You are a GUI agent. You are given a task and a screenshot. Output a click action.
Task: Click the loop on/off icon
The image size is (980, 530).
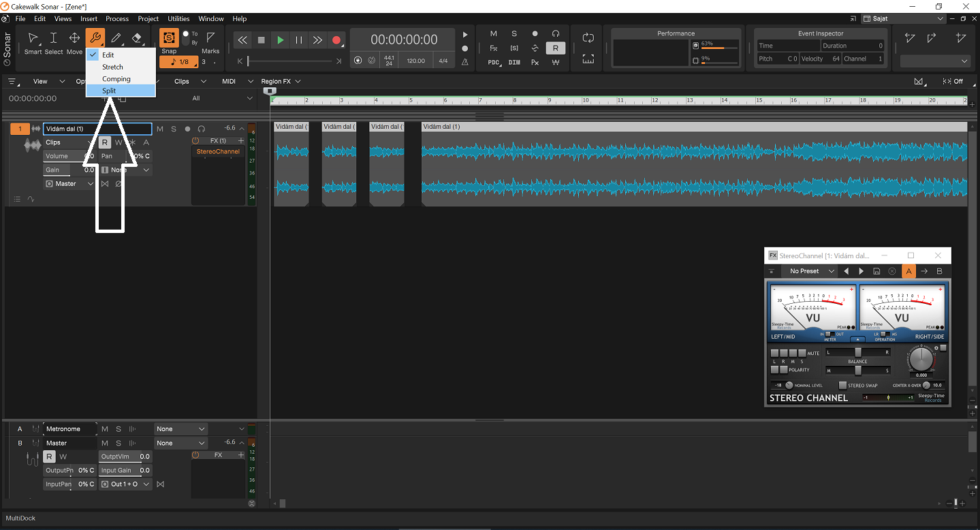click(588, 38)
